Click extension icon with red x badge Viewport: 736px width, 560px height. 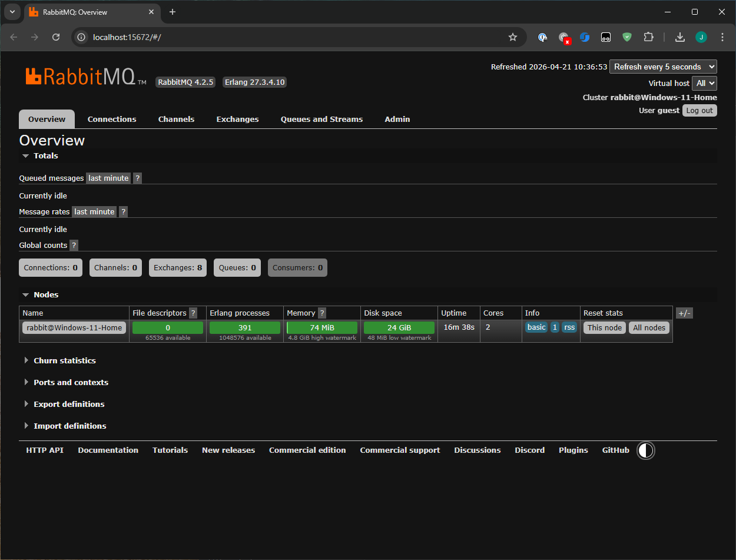pyautogui.click(x=564, y=38)
